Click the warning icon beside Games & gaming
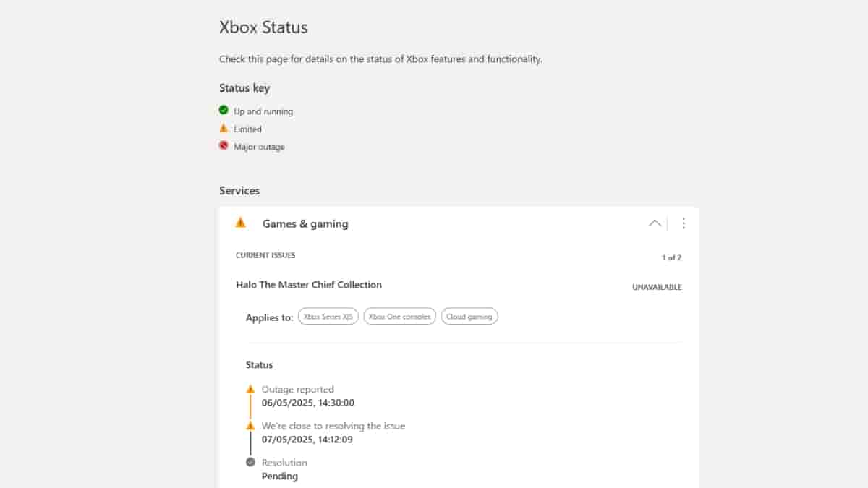868x488 pixels. (241, 223)
